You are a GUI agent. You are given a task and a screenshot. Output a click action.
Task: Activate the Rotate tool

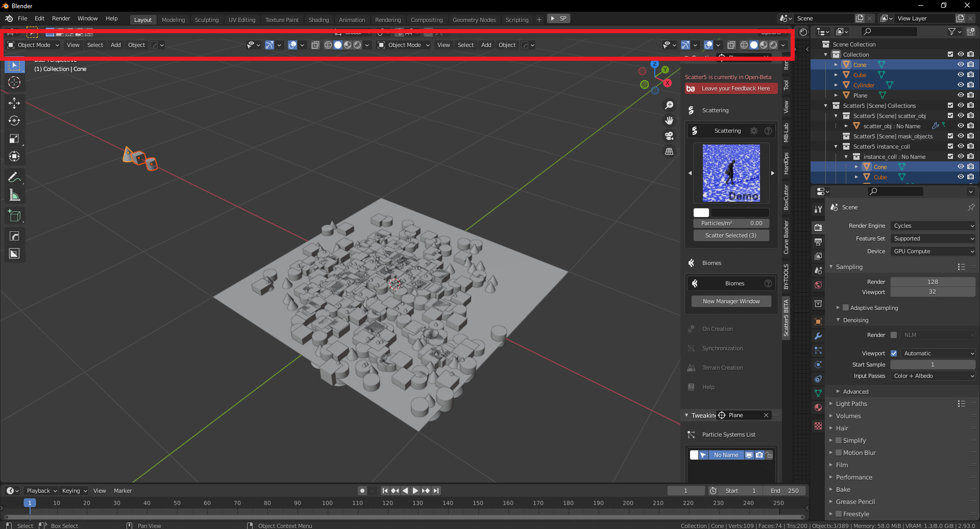14,121
